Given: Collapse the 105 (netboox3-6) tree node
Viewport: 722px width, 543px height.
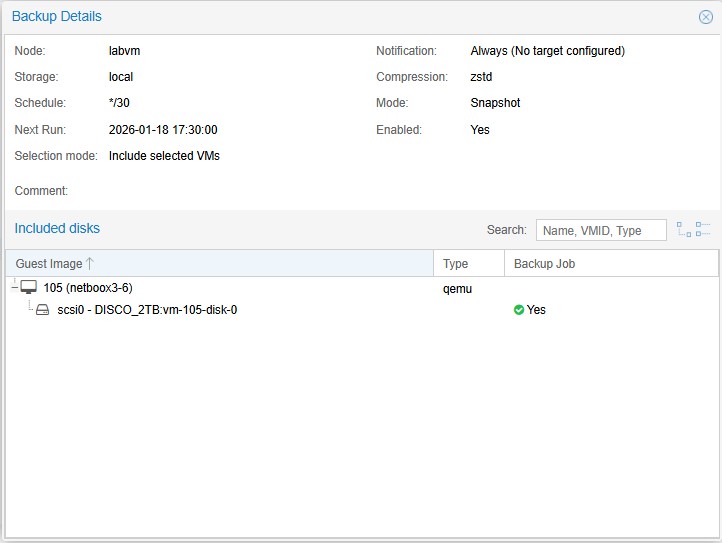Looking at the screenshot, I should [x=14, y=288].
